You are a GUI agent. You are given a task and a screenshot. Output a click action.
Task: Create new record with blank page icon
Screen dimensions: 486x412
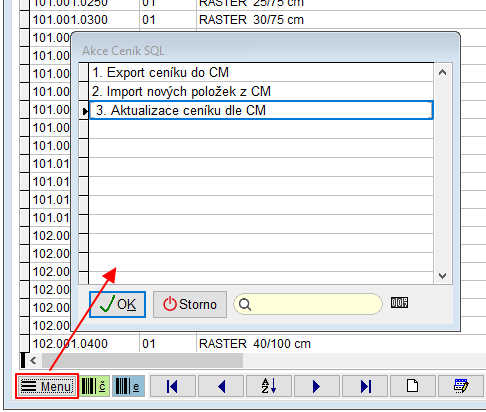click(413, 386)
